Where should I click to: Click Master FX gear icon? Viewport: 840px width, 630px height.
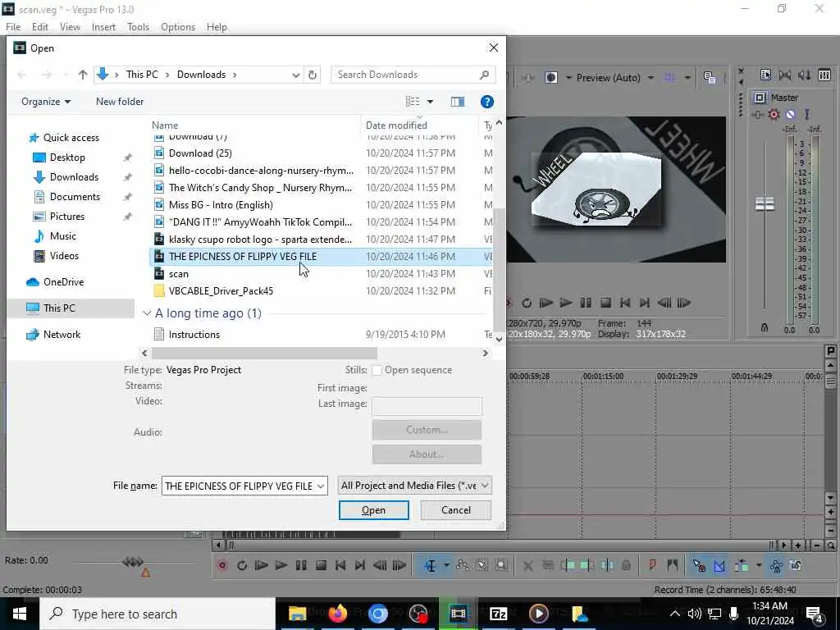tap(774, 114)
